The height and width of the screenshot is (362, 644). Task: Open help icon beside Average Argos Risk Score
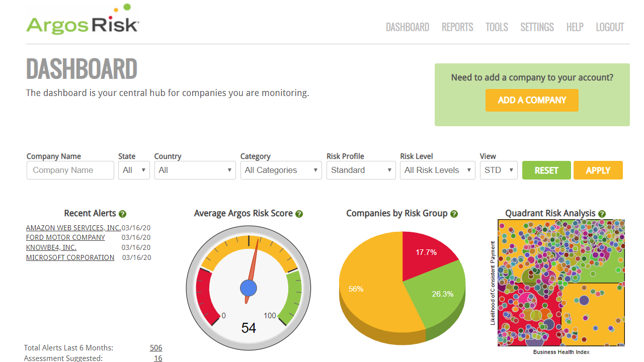coord(299,214)
